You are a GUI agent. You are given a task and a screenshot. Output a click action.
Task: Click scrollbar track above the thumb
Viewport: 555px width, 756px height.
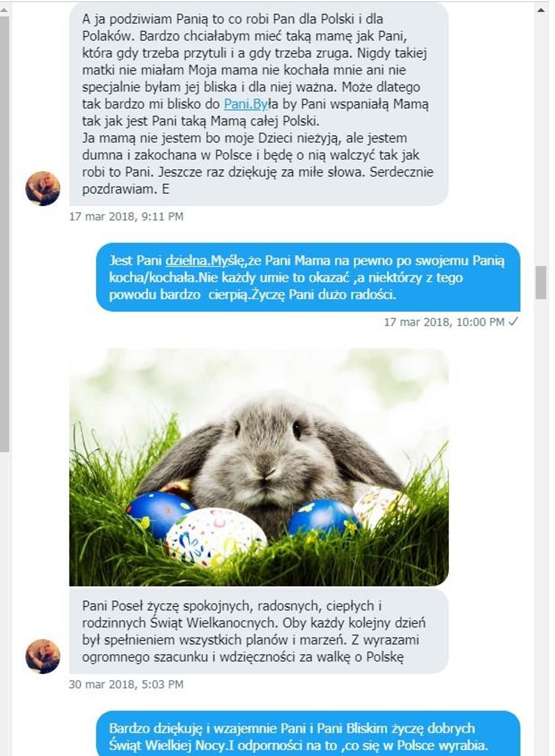pyautogui.click(x=541, y=140)
